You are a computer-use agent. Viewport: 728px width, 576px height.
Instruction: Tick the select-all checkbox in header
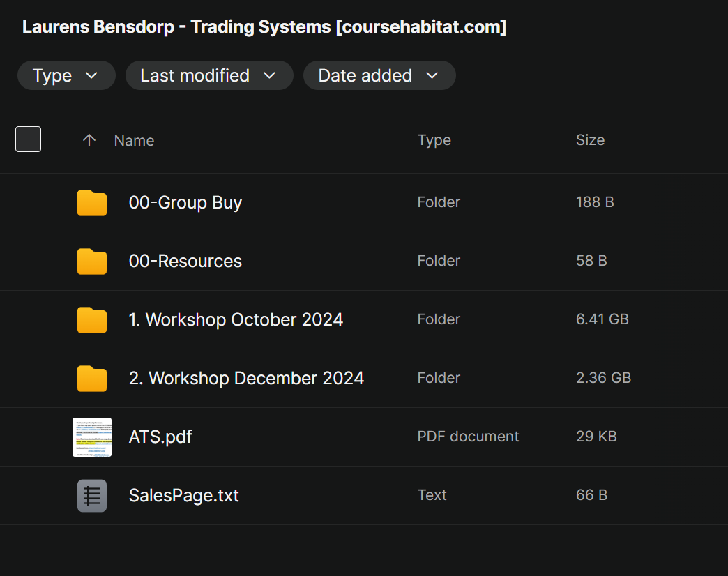[x=29, y=139]
